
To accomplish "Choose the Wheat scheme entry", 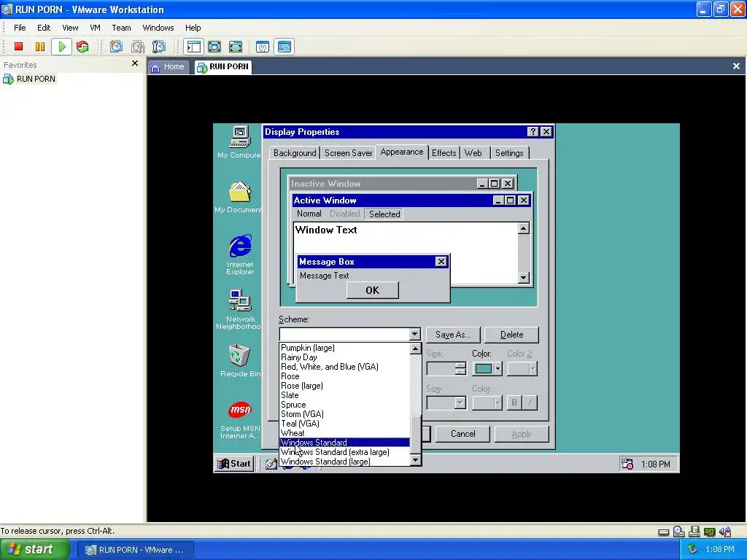I will 293,433.
